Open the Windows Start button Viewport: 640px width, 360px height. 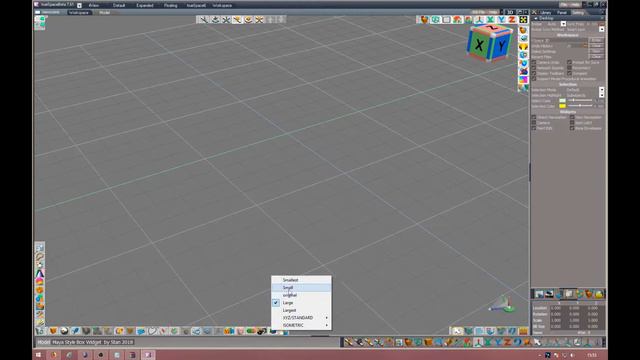tap(38, 355)
